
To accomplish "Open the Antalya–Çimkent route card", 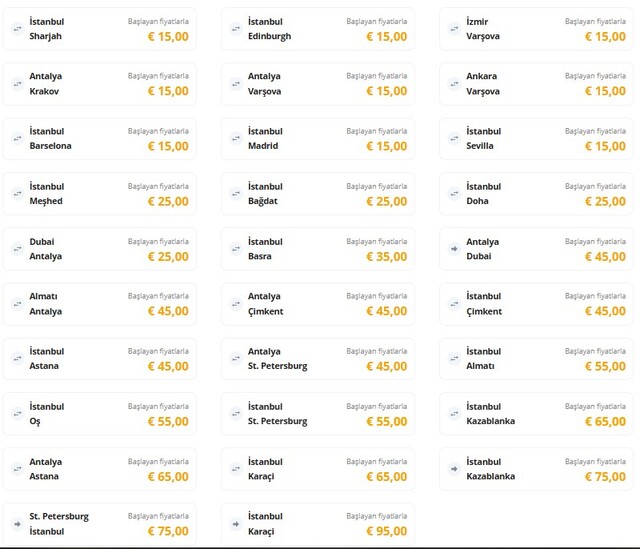I will click(318, 303).
